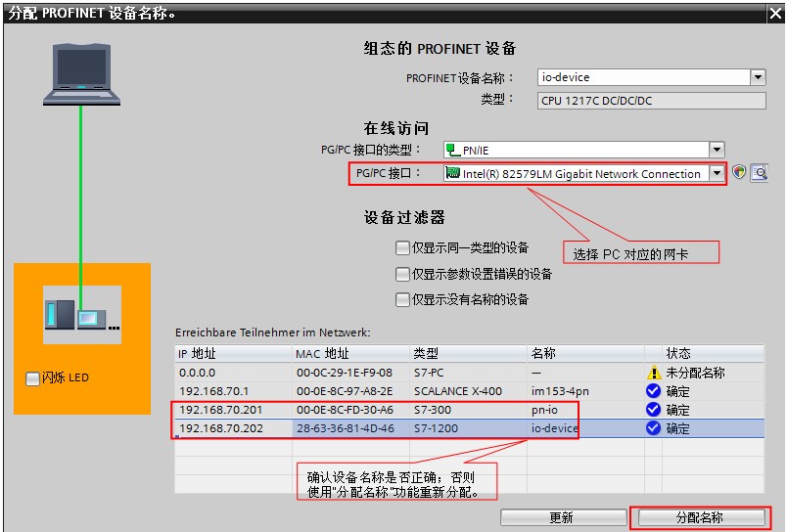Click the 未分配名称 status text
The image size is (787, 532).
pos(695,373)
